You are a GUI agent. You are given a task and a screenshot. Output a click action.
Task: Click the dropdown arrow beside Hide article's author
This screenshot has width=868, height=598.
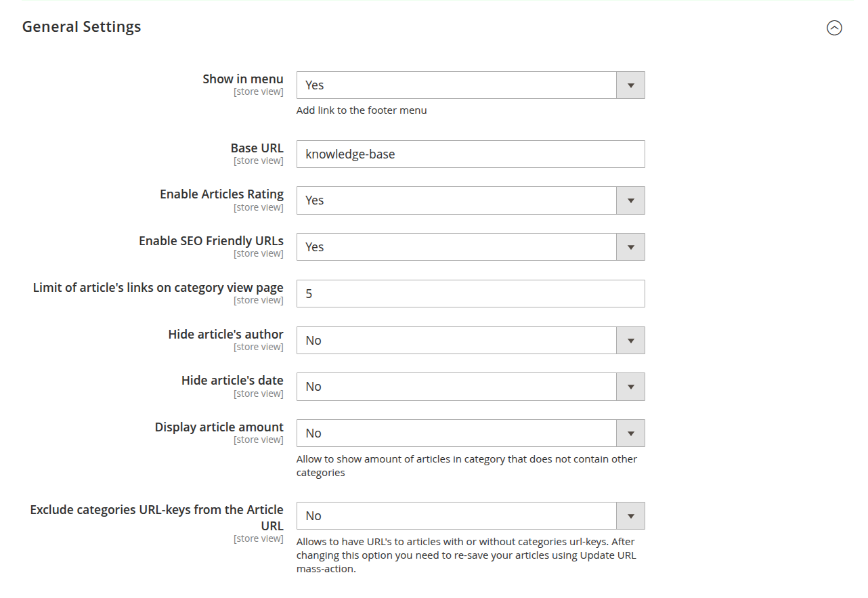pyautogui.click(x=630, y=340)
